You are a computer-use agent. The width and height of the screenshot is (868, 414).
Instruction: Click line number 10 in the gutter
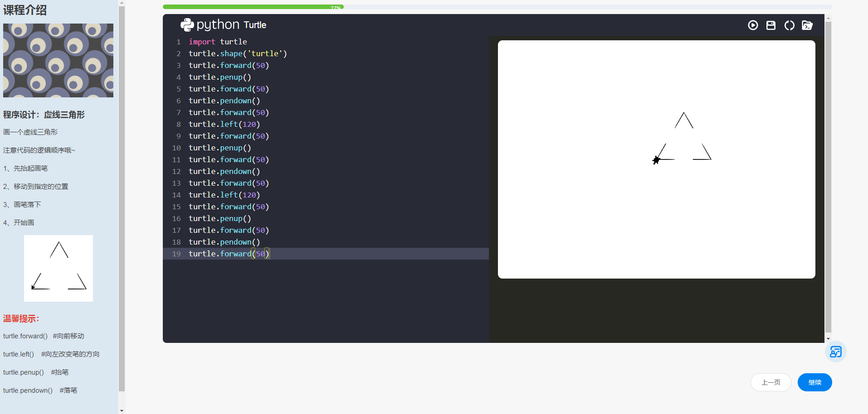pos(176,148)
